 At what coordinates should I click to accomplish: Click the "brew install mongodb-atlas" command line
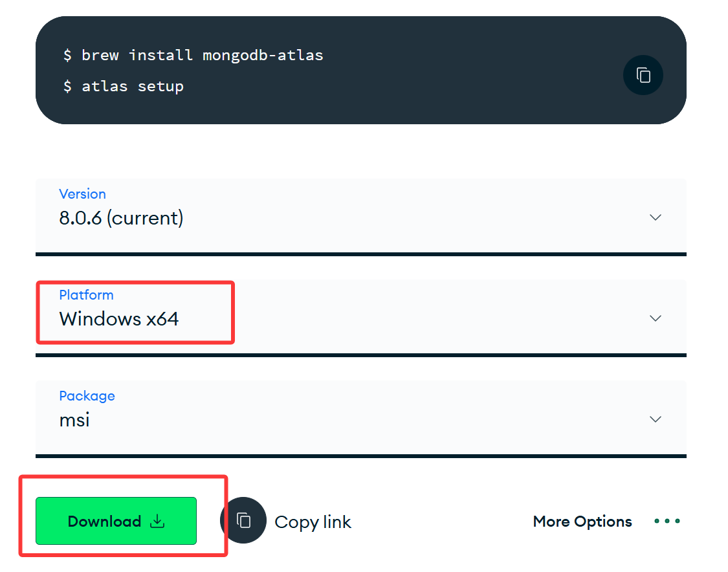pyautogui.click(x=202, y=55)
